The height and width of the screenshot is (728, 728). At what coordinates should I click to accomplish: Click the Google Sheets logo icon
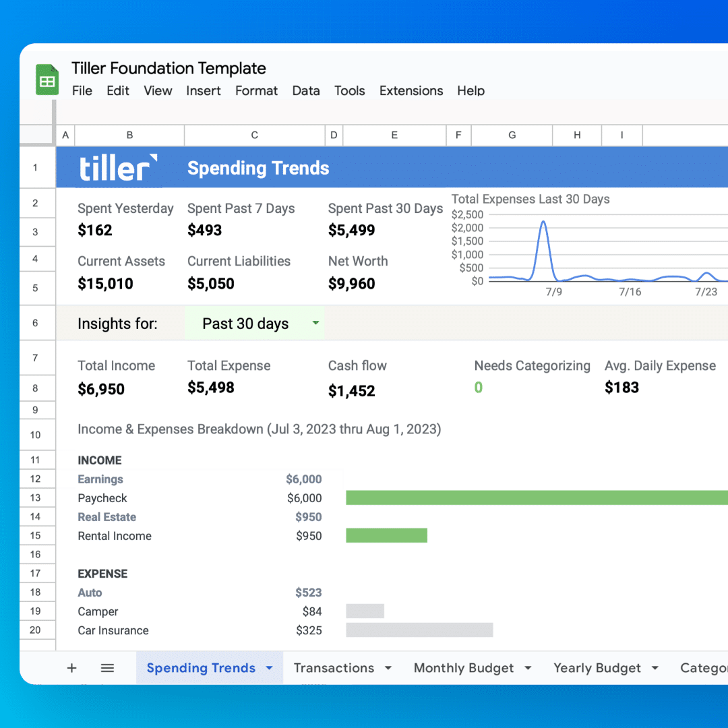(x=47, y=80)
